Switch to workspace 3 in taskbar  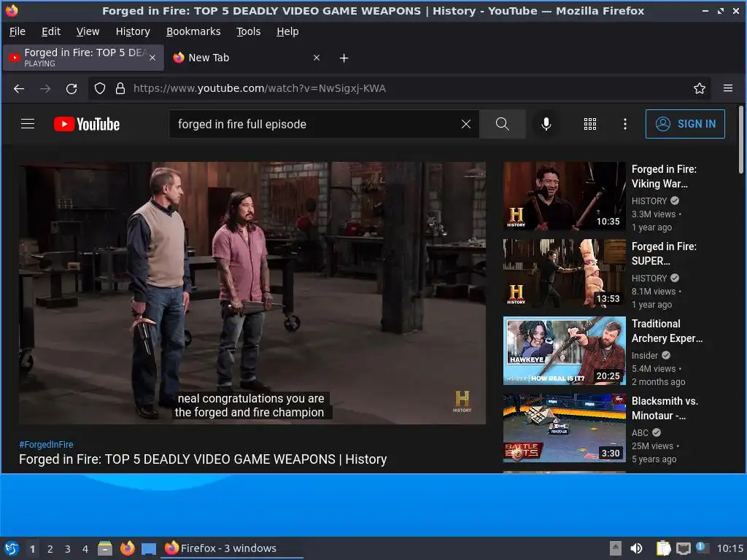click(x=68, y=548)
